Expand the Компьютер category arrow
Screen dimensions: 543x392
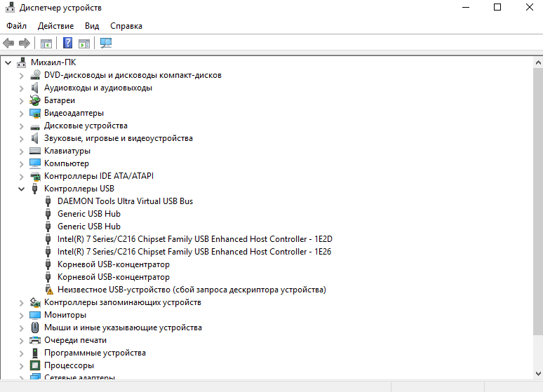click(21, 164)
